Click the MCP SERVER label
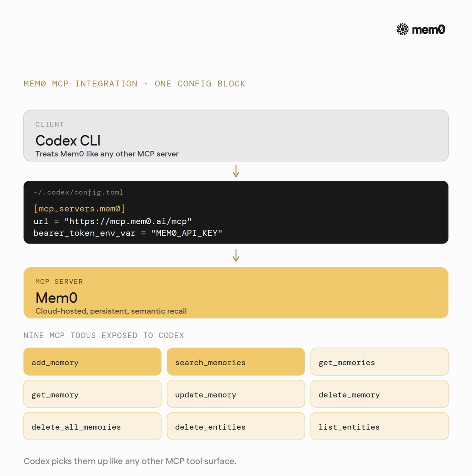 point(59,282)
